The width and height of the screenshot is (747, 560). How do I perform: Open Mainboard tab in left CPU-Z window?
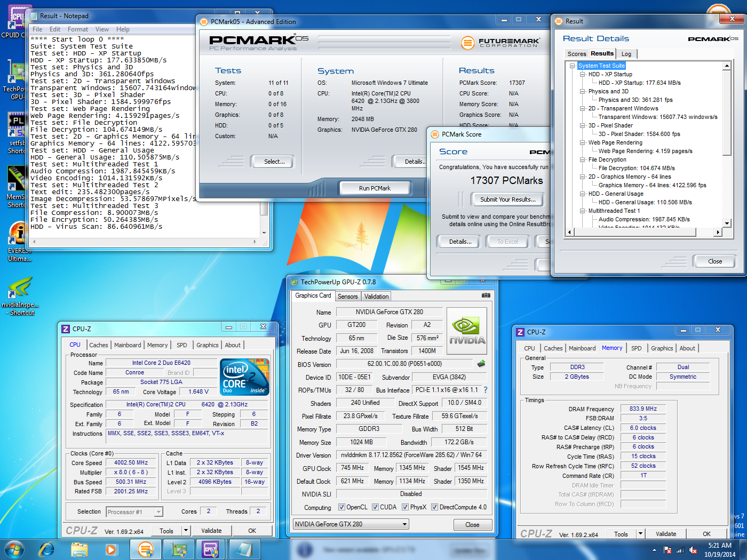(128, 345)
